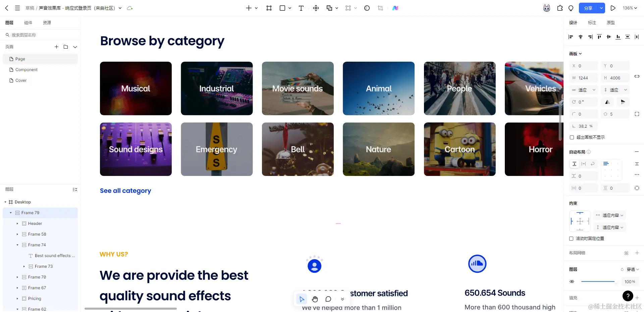This screenshot has width=644, height=312.
Task: Align bottom icon in design panel
Action: [x=618, y=37]
